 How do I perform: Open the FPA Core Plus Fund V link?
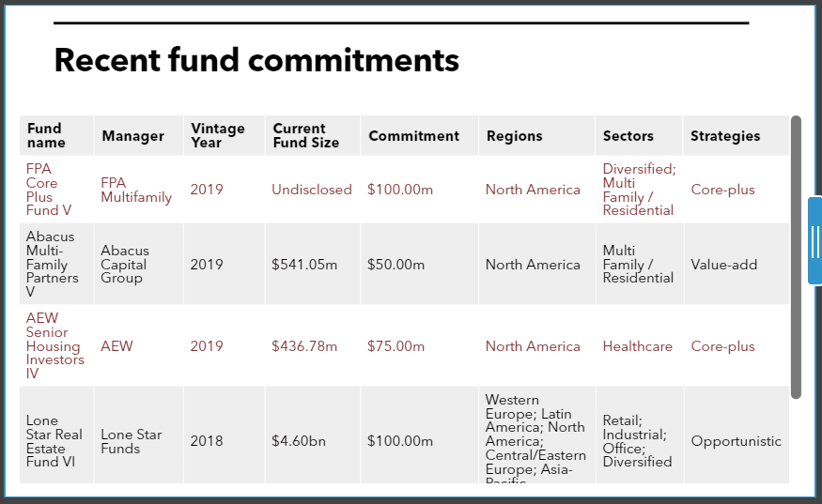49,190
